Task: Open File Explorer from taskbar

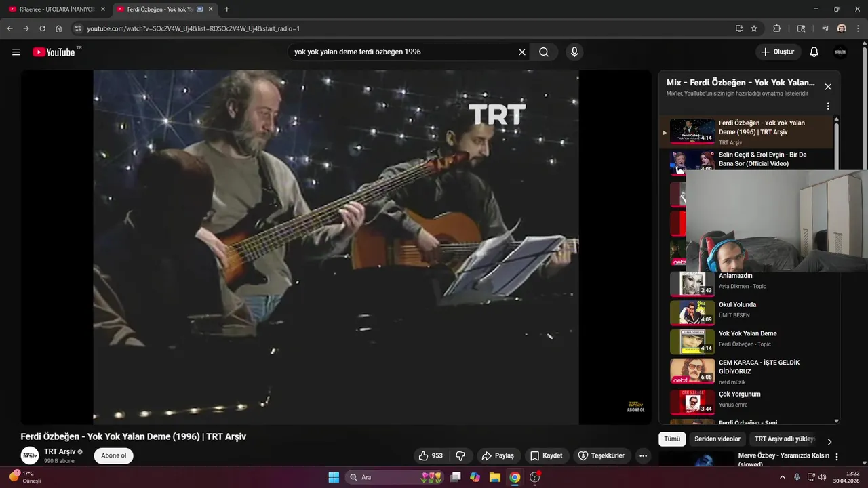Action: tap(494, 477)
